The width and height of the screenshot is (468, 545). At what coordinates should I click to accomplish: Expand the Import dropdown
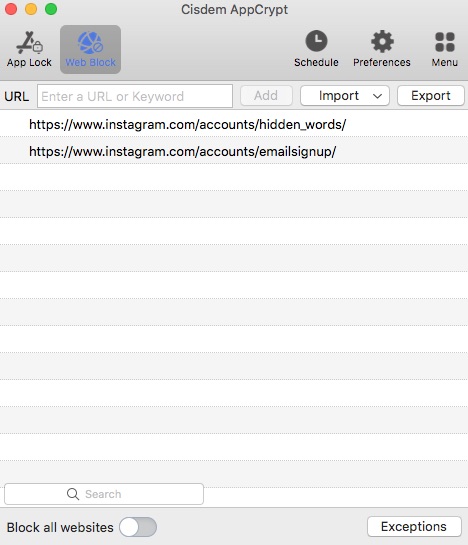[x=345, y=96]
